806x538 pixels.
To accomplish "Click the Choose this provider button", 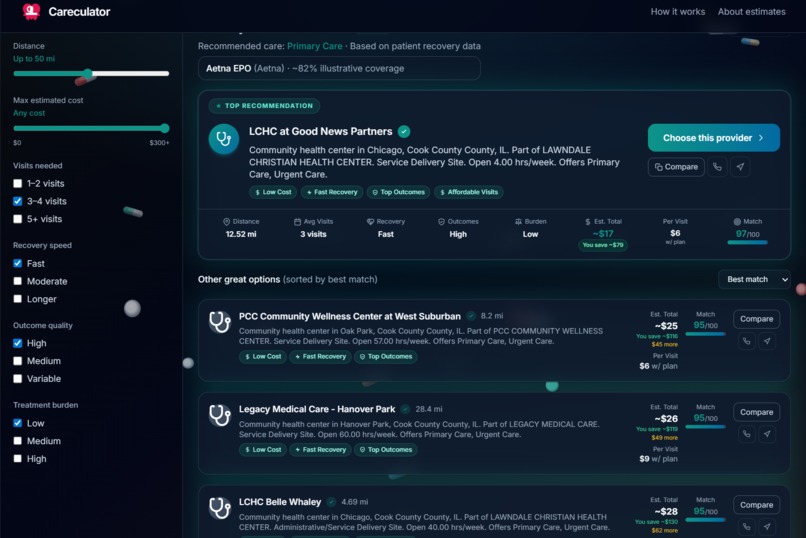I will [x=713, y=138].
